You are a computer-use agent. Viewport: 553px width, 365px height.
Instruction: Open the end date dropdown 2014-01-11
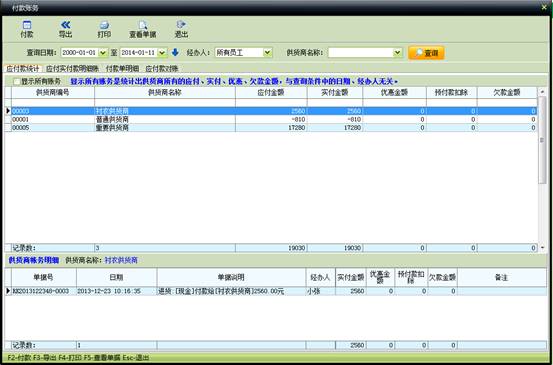point(162,53)
